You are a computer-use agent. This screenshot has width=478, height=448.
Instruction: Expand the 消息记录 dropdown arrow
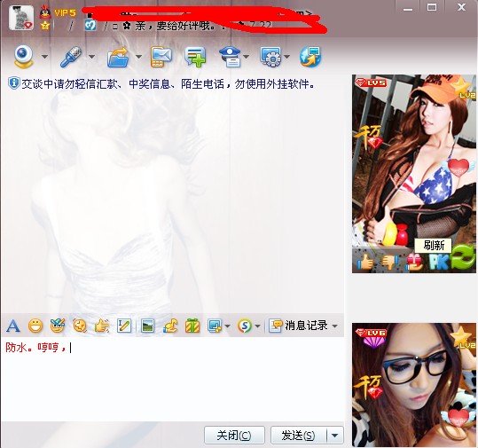coord(334,326)
